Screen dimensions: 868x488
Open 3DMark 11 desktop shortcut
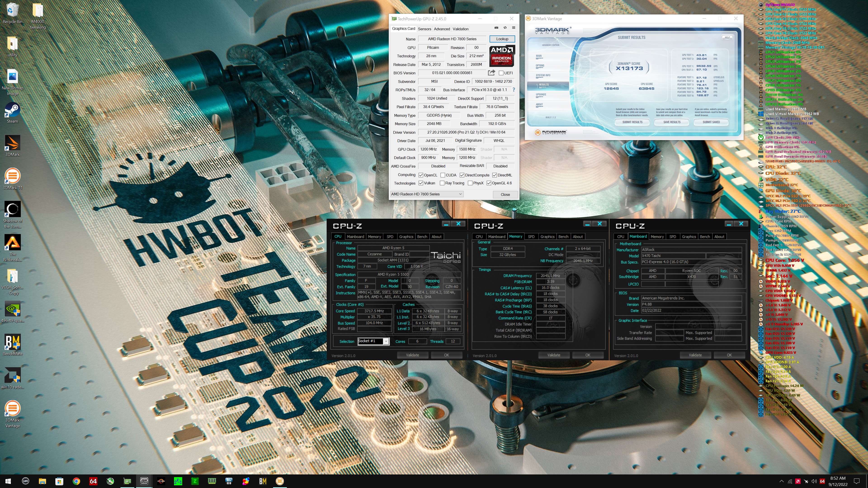12,179
